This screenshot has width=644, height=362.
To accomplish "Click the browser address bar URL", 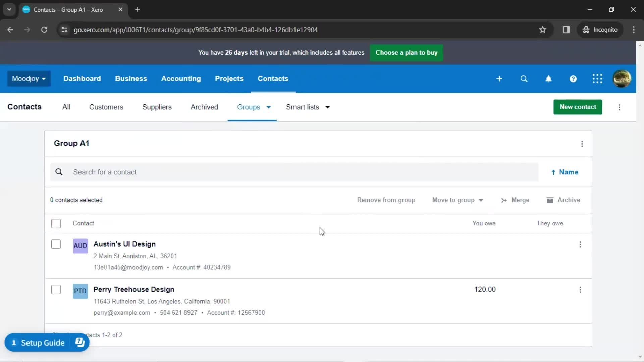I will [x=196, y=30].
